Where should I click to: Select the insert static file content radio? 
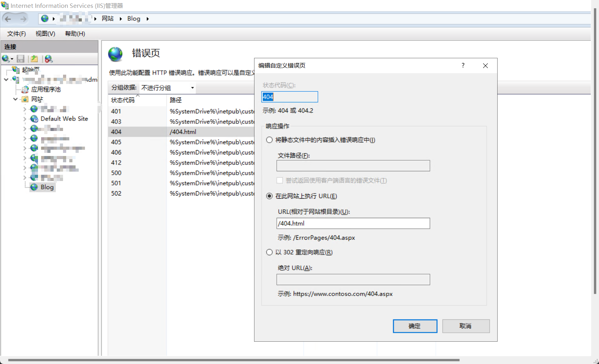(269, 140)
